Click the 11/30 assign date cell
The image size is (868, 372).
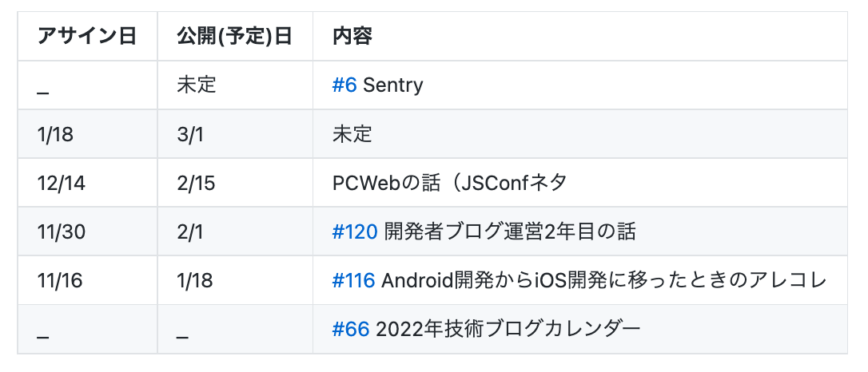[87, 232]
